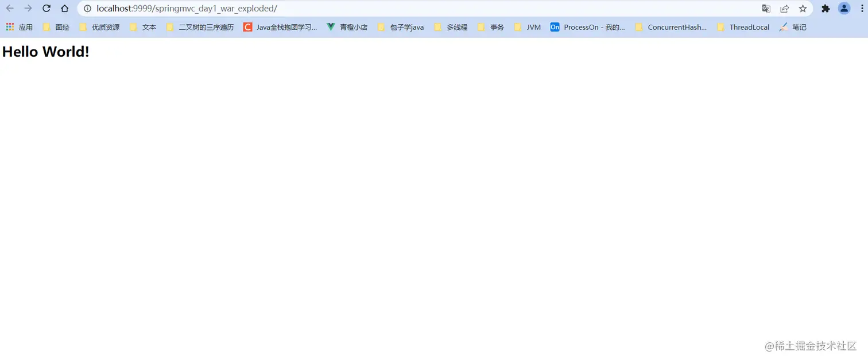Go to the home page icon
This screenshot has width=868, height=363.
(x=65, y=9)
